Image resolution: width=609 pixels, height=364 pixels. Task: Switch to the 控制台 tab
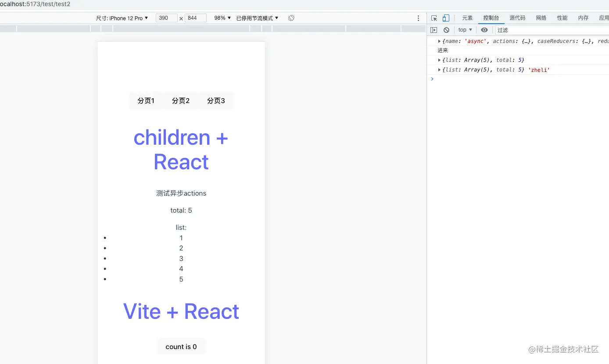pyautogui.click(x=491, y=18)
